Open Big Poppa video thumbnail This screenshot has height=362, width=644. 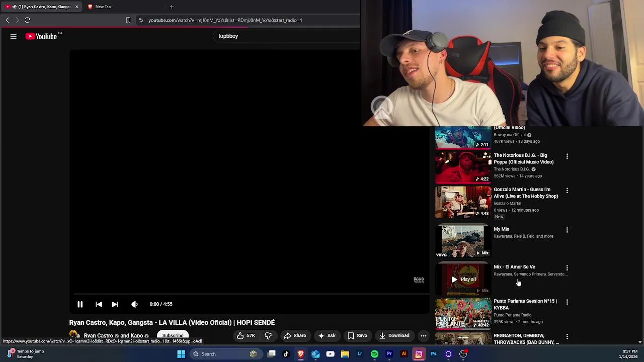tap(463, 167)
